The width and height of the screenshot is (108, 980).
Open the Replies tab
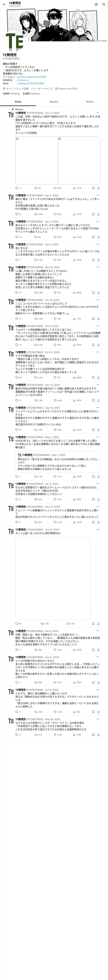tap(54, 102)
